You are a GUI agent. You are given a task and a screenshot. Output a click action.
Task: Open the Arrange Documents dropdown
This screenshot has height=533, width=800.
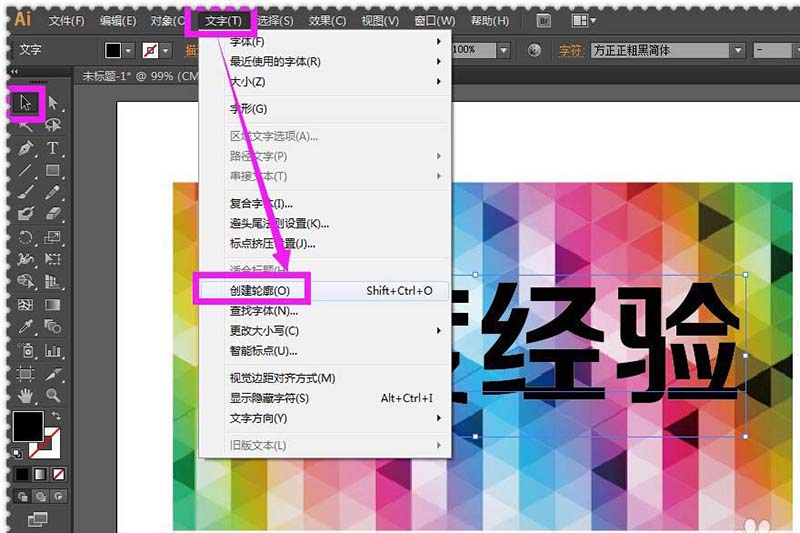pos(584,20)
